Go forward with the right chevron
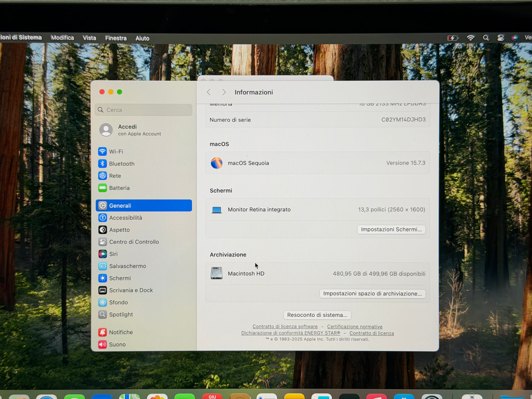The image size is (532, 399). coord(224,92)
